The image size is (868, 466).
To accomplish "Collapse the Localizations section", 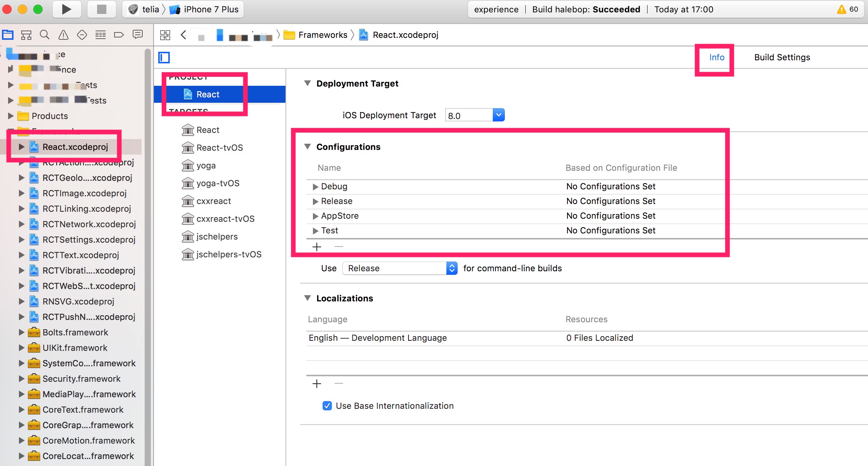I will click(x=308, y=298).
